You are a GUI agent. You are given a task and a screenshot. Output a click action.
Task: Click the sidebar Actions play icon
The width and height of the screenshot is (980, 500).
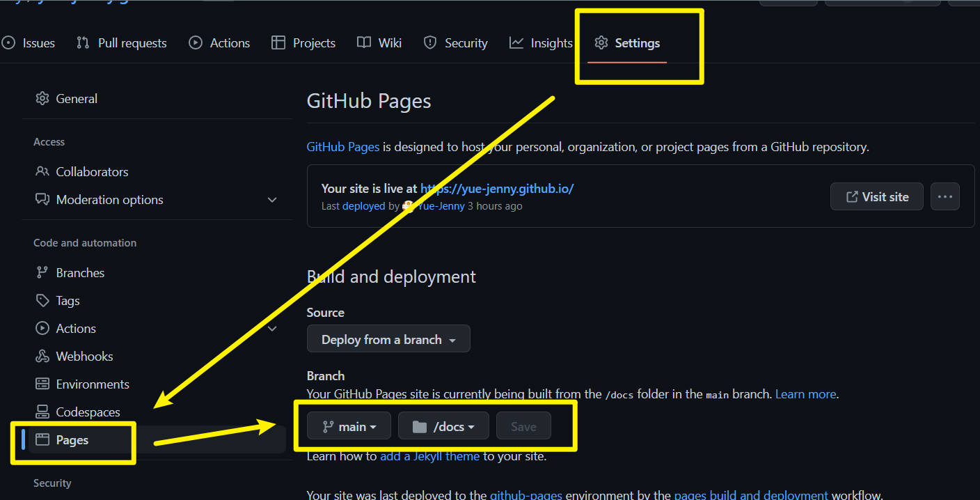42,328
